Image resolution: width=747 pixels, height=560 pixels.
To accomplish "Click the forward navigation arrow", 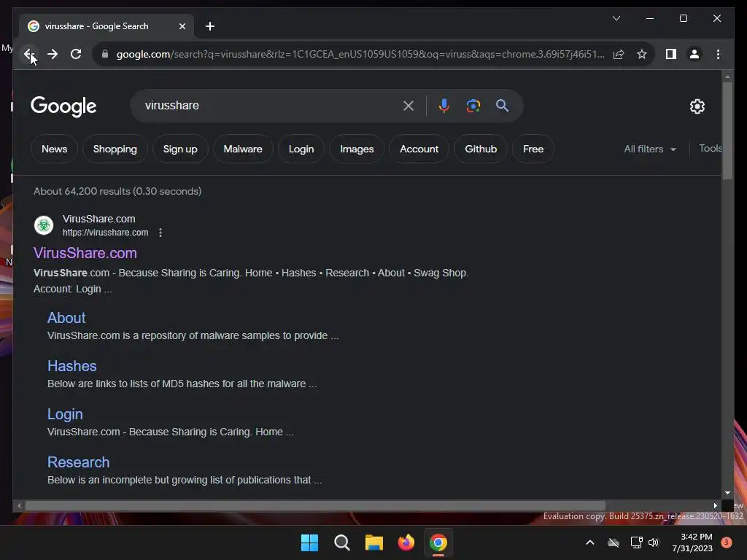I will point(53,54).
